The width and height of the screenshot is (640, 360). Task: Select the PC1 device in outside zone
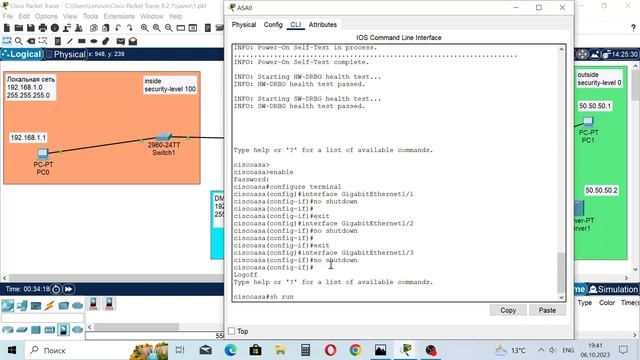588,122
